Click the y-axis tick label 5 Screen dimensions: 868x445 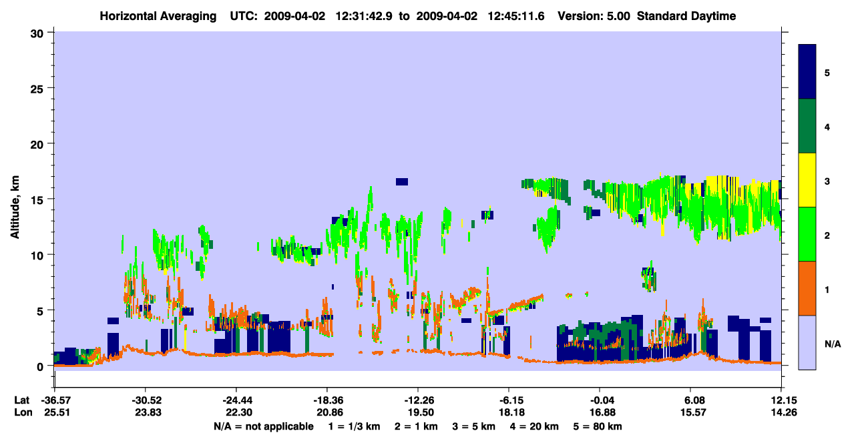[x=42, y=311]
